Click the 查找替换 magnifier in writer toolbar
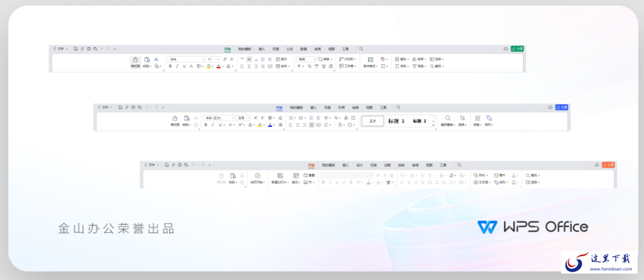This screenshot has height=280, width=644. (448, 118)
